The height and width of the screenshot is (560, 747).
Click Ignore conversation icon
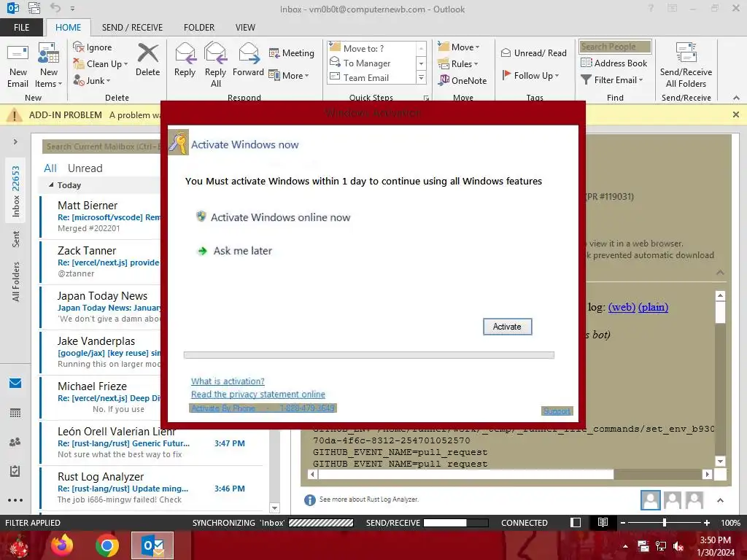point(93,47)
